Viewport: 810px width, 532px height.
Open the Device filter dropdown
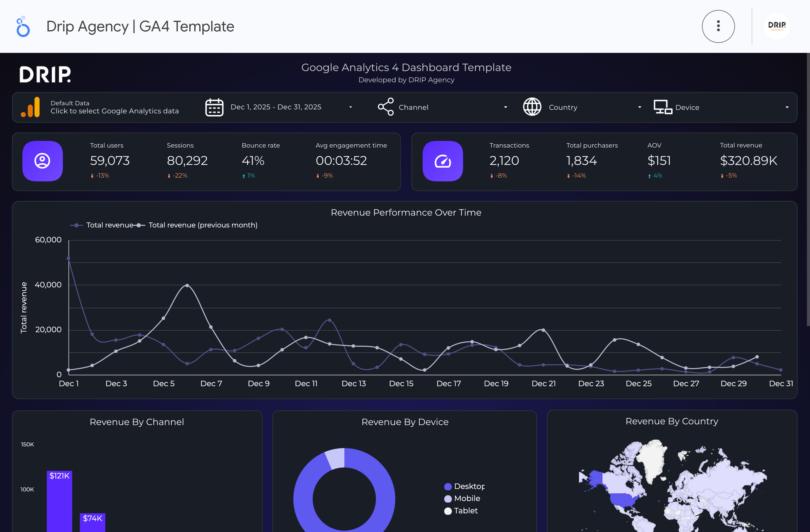[x=787, y=107]
